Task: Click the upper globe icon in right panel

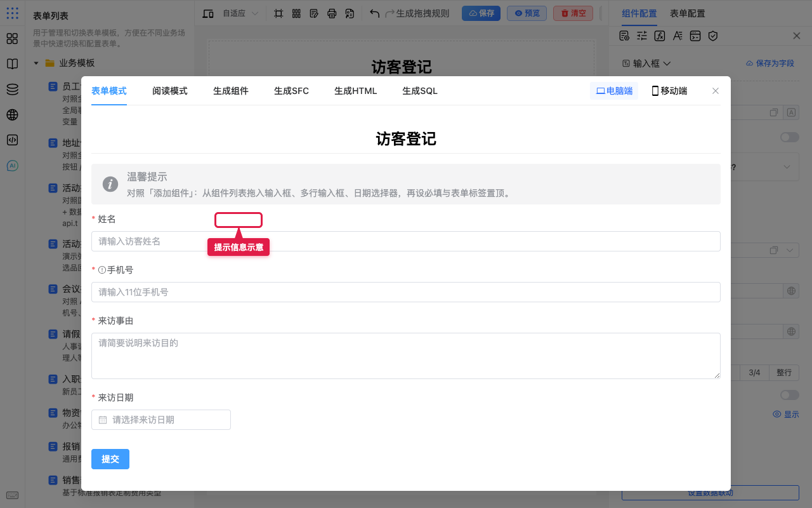Action: tap(791, 291)
